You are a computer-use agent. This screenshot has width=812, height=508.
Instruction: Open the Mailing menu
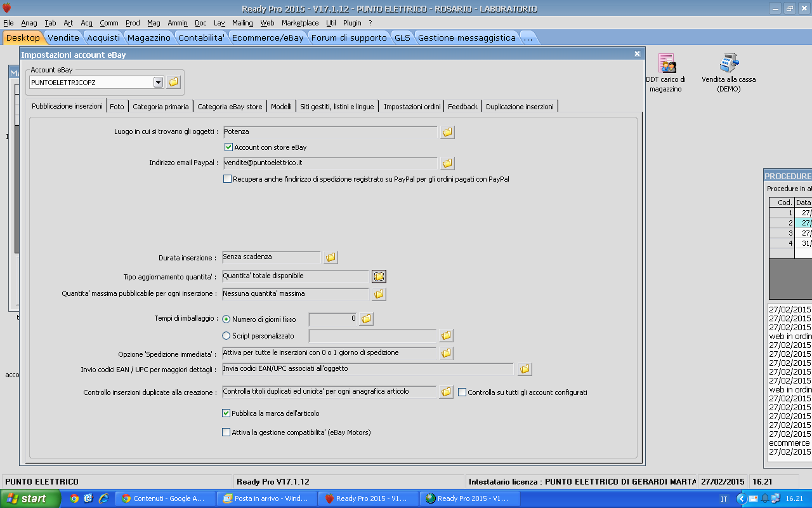pos(242,23)
